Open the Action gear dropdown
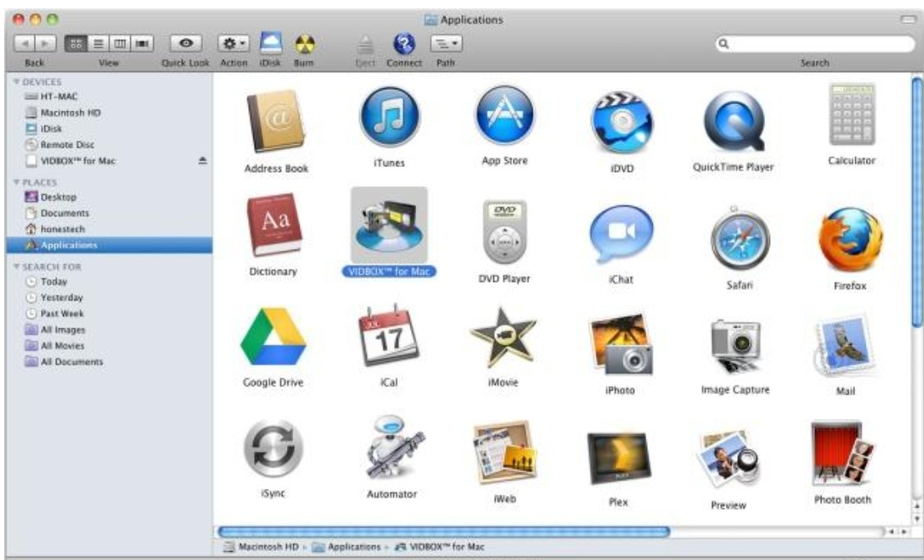This screenshot has height=560, width=924. [234, 43]
